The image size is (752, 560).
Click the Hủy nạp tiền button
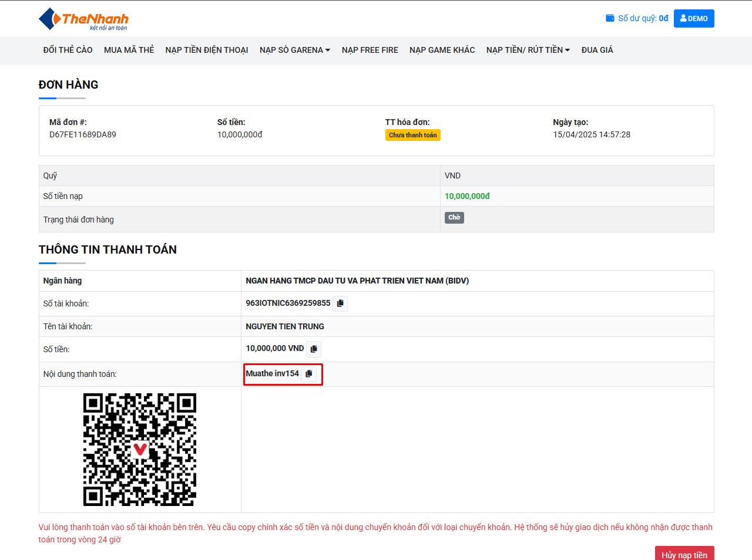point(684,554)
